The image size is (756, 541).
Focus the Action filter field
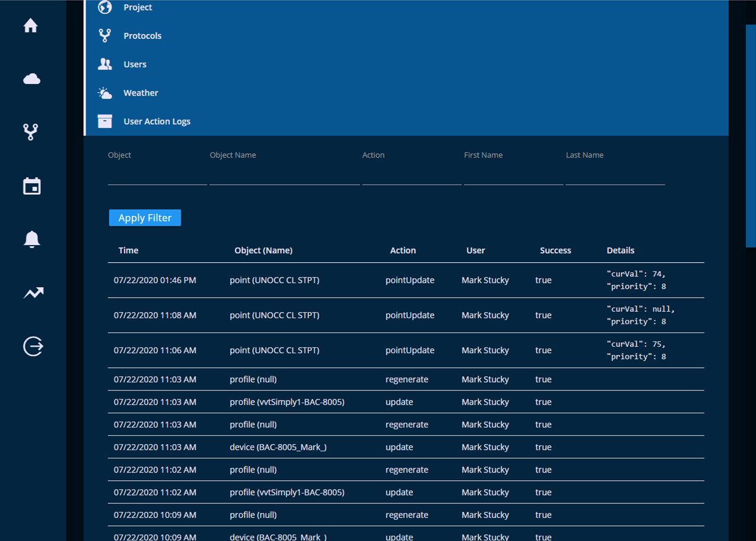pyautogui.click(x=412, y=175)
